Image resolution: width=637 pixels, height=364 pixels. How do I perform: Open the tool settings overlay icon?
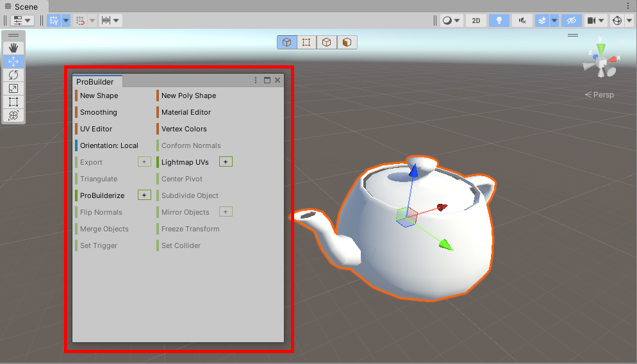tap(18, 21)
